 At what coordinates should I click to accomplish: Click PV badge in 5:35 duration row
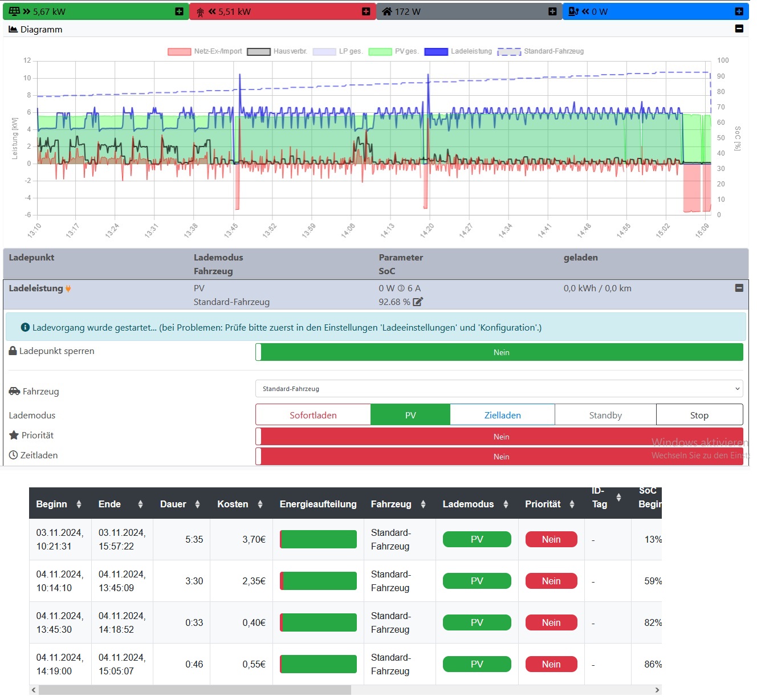pos(477,539)
